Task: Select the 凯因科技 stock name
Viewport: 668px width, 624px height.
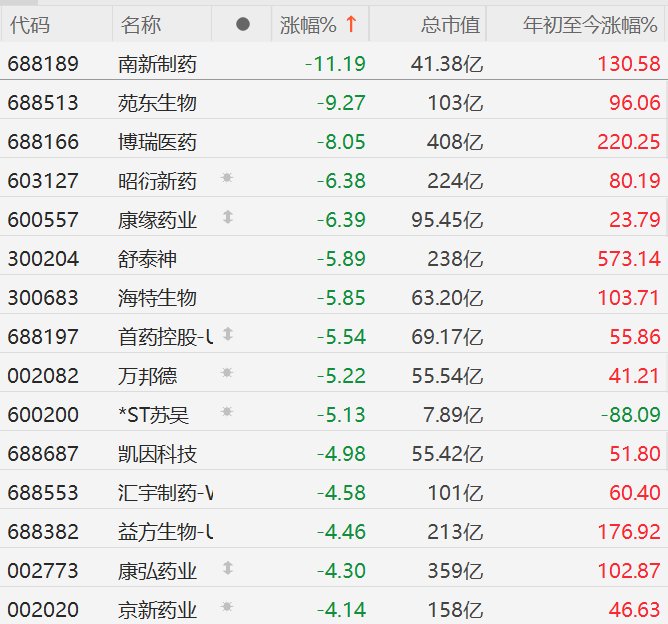Action: pyautogui.click(x=157, y=454)
